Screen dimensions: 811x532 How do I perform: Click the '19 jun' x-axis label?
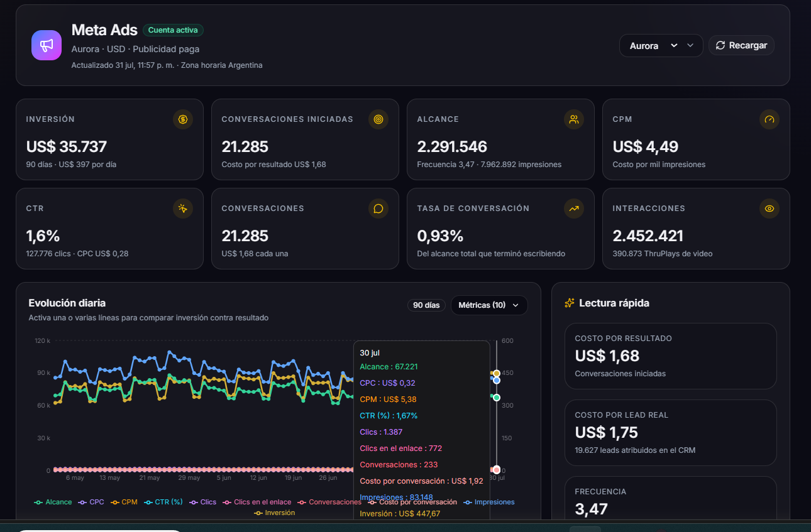(x=293, y=478)
